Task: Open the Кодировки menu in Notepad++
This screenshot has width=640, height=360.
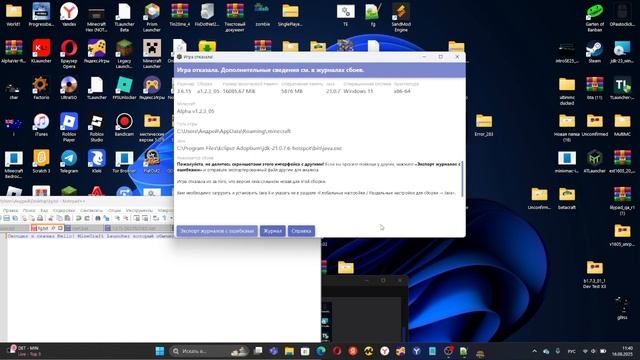Action: [64, 211]
